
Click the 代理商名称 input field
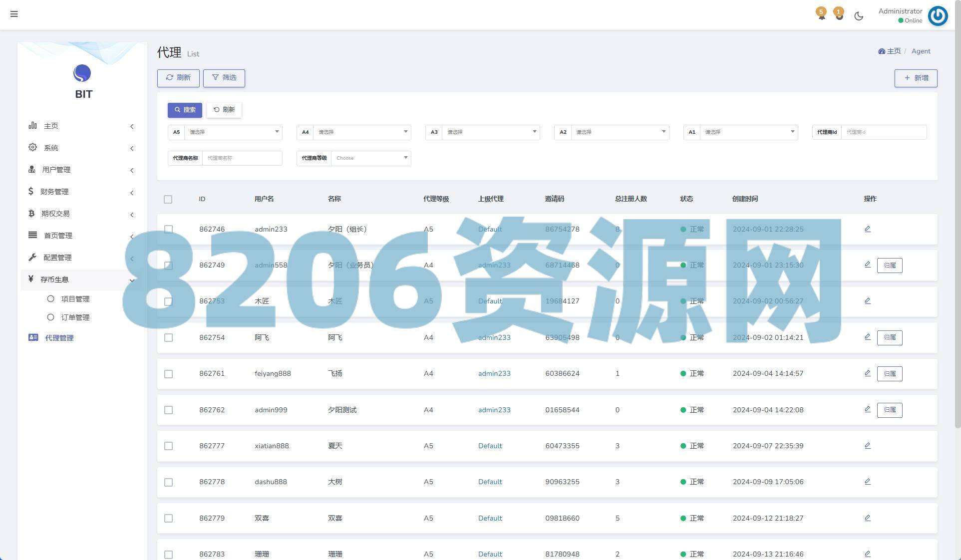pyautogui.click(x=242, y=158)
